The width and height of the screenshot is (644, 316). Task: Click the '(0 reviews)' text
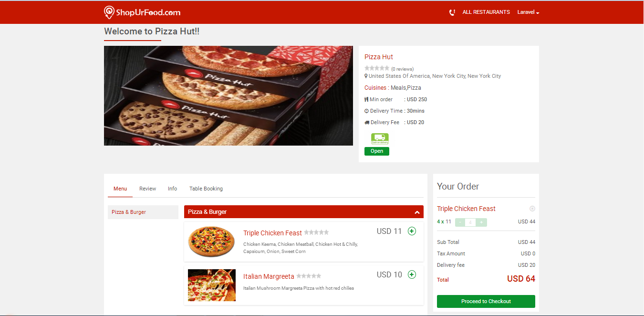402,69
